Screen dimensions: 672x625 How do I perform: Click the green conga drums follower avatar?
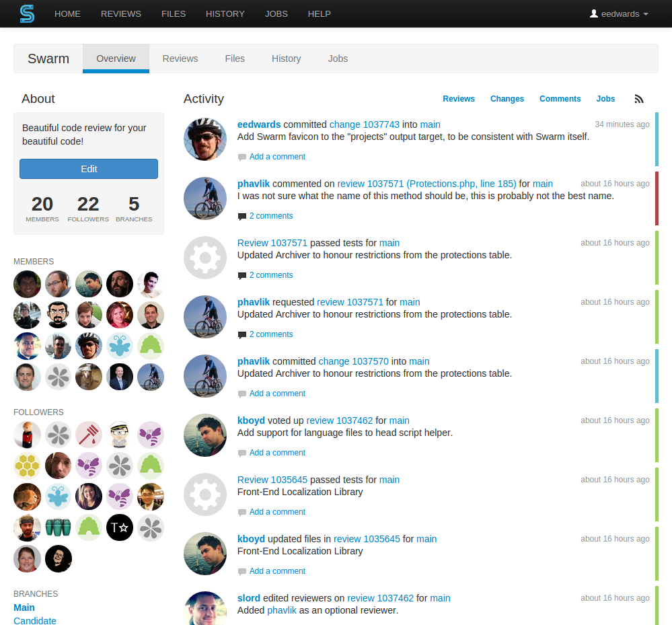click(58, 527)
